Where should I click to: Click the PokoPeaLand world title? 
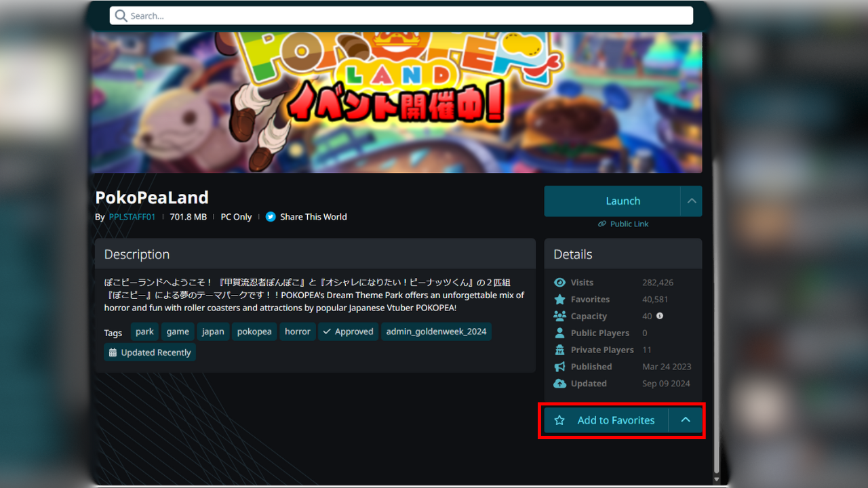pos(152,197)
